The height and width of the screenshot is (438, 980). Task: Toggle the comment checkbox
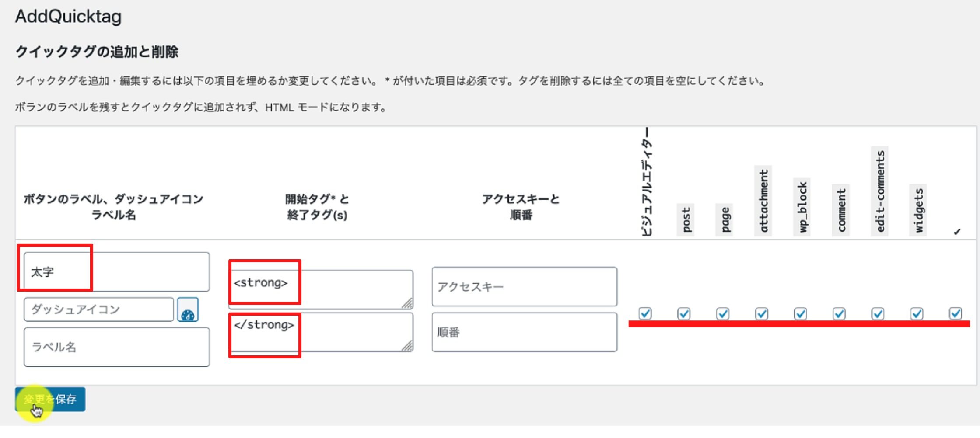coord(840,314)
